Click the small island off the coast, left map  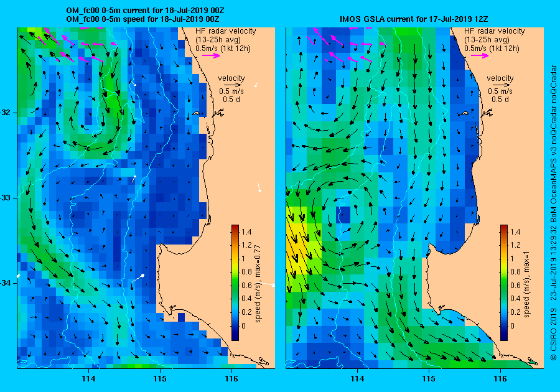coord(195,113)
